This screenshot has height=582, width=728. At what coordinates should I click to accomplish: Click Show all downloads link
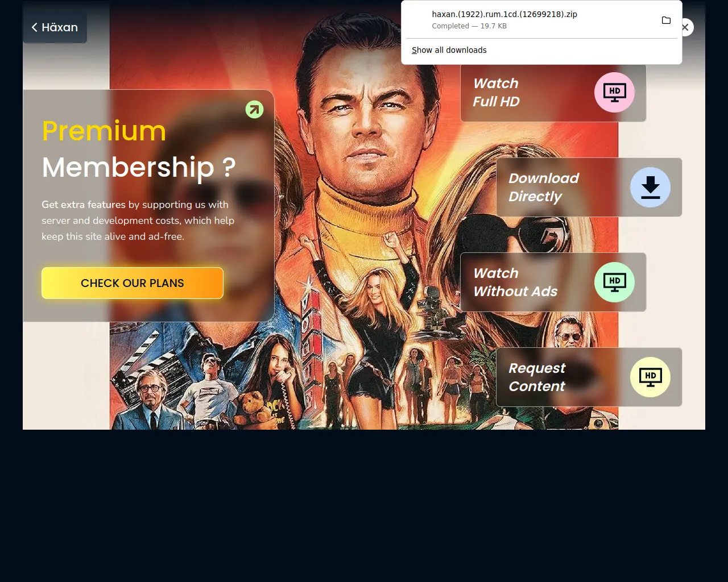point(449,50)
